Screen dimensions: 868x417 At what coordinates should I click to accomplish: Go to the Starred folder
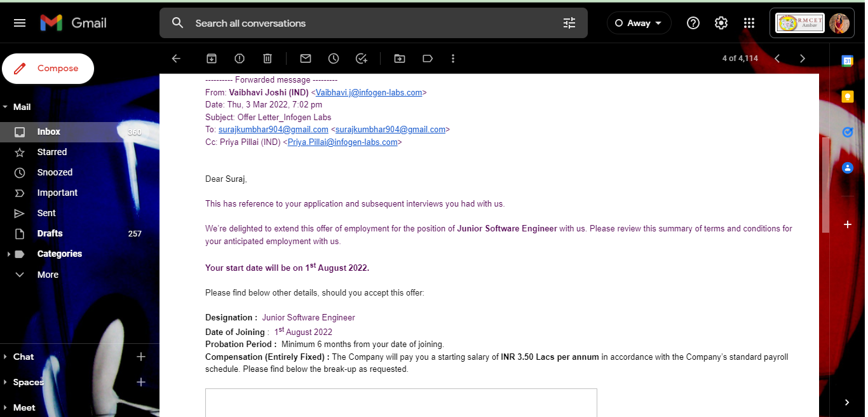[52, 152]
